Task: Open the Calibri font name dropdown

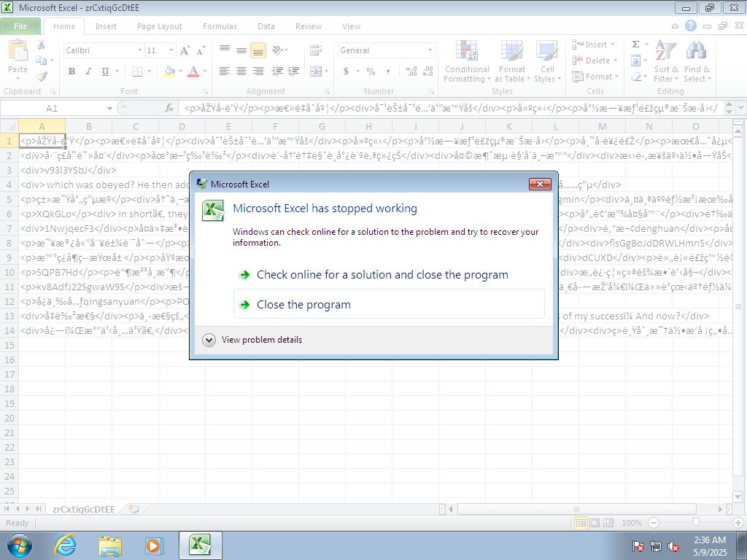Action: tap(139, 50)
